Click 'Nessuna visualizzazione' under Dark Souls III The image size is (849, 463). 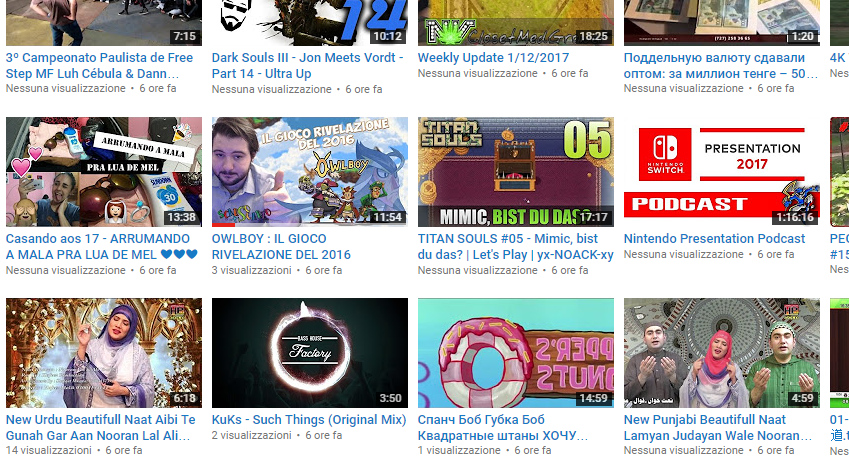click(x=271, y=89)
